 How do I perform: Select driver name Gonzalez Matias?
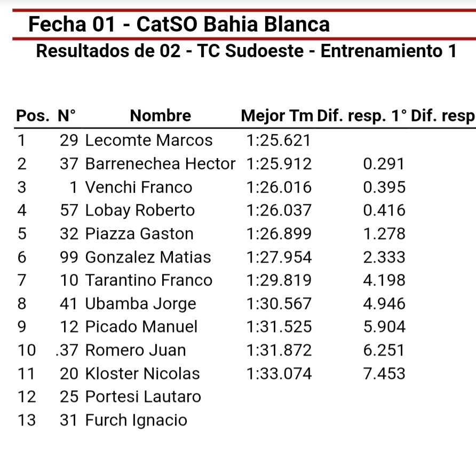click(148, 257)
